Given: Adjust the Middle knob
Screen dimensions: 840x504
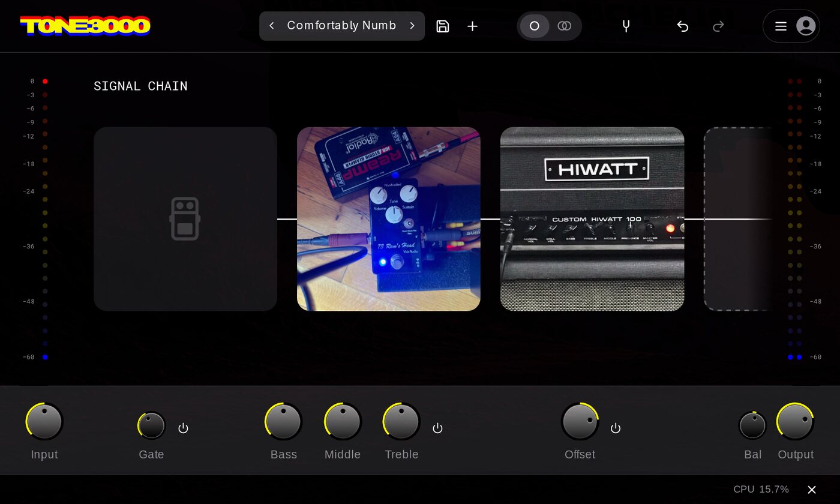Looking at the screenshot, I should [343, 421].
